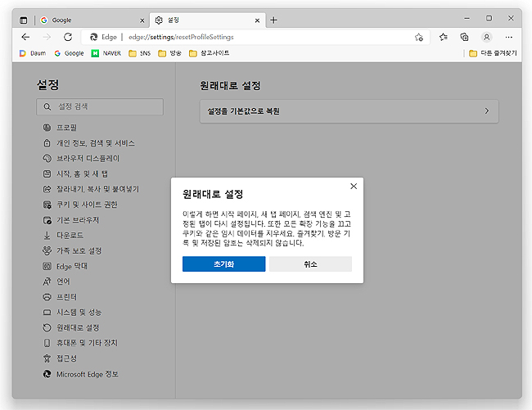Add this page to favorites star icon
532x410 pixels.
coord(419,38)
